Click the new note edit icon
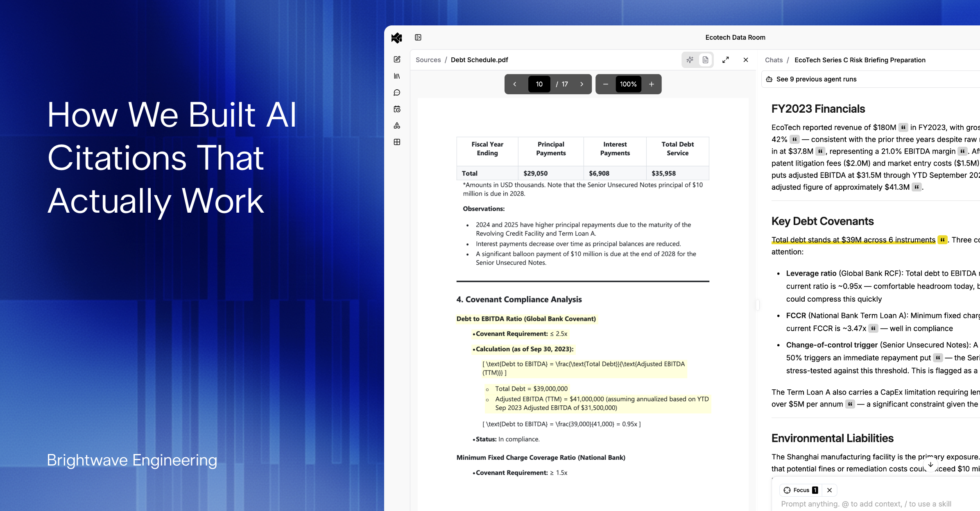 397,59
